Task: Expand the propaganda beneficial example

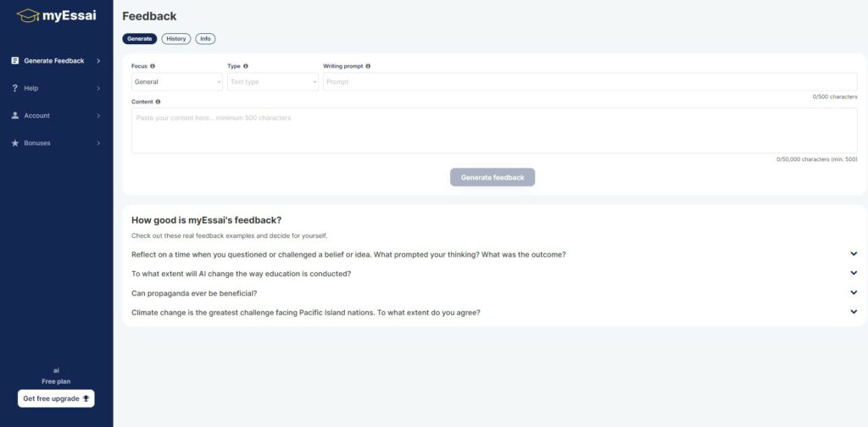Action: tap(494, 292)
